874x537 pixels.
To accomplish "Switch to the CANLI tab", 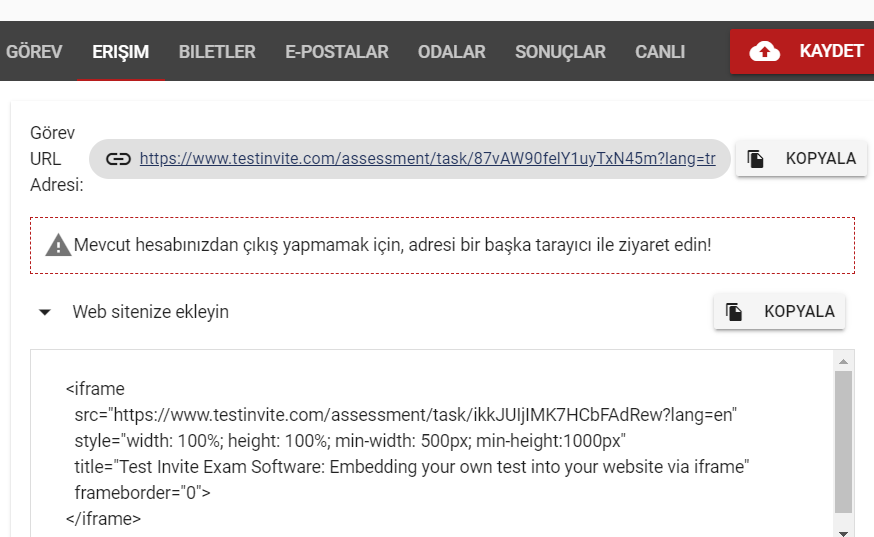I will coord(660,51).
